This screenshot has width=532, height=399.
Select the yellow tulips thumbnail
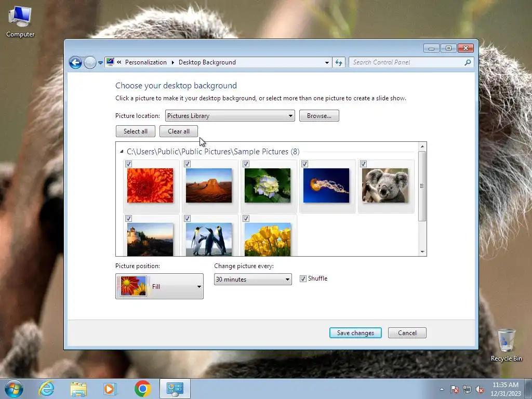point(268,239)
